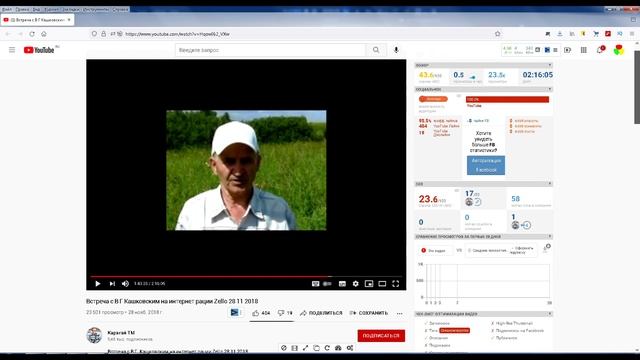The width and height of the screenshot is (640, 360).
Task: Open the Карагай ТМ channel name link
Action: [121, 333]
